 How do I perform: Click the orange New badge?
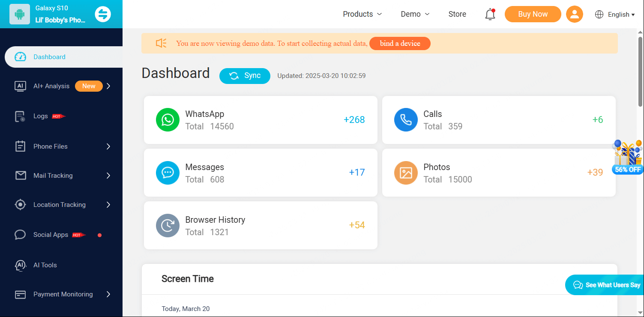tap(89, 86)
